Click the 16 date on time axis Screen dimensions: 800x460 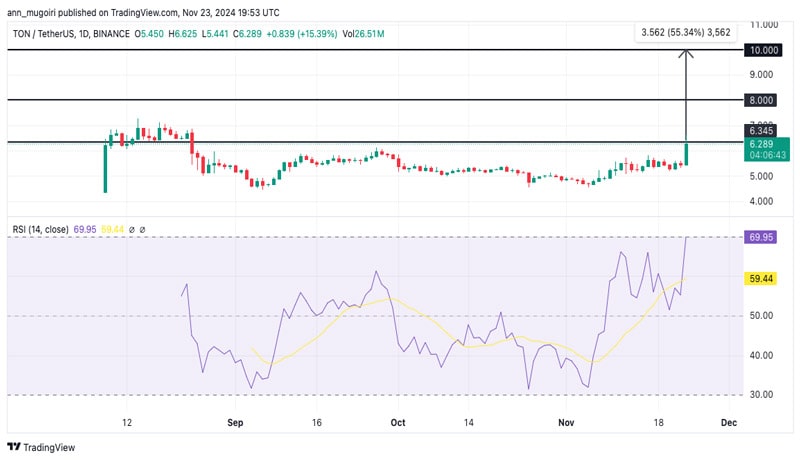click(x=317, y=422)
